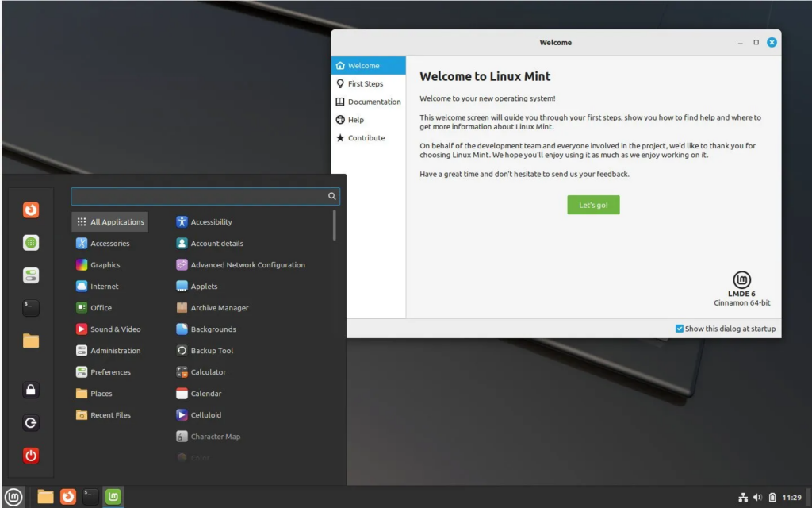Open the network status icon in the tray
The width and height of the screenshot is (812, 508).
tap(742, 496)
